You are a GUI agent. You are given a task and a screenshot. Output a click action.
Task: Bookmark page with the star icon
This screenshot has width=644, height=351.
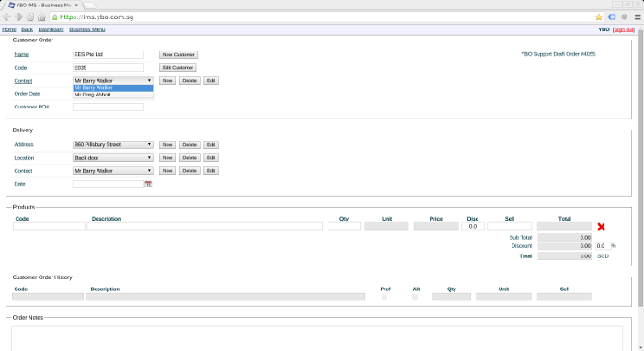[x=598, y=17]
